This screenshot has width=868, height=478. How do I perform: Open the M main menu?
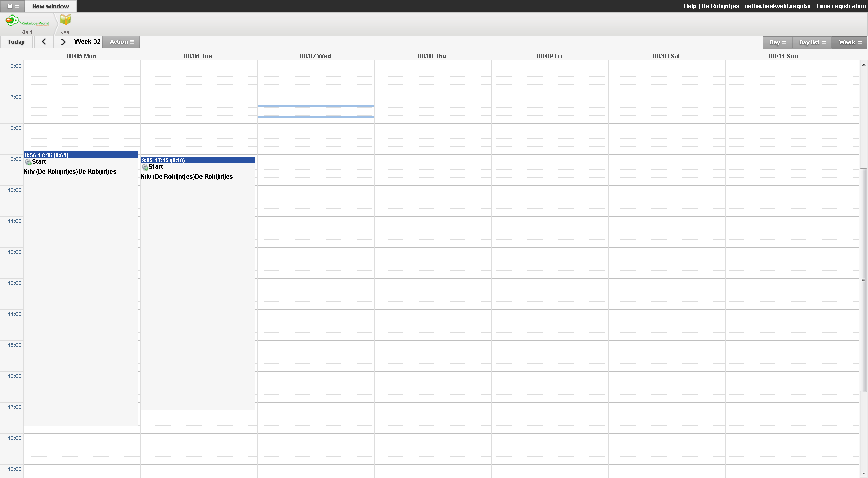(x=13, y=6)
